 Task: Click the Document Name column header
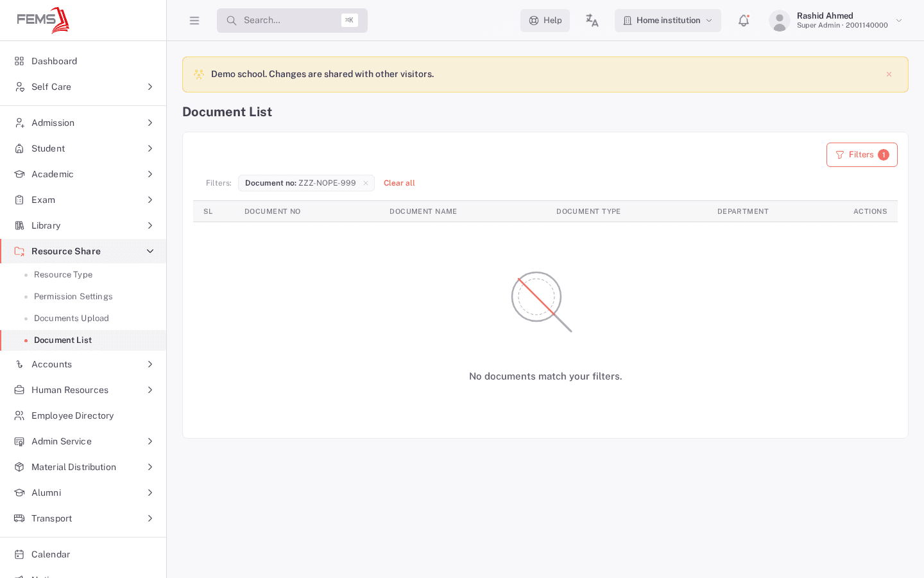(424, 211)
